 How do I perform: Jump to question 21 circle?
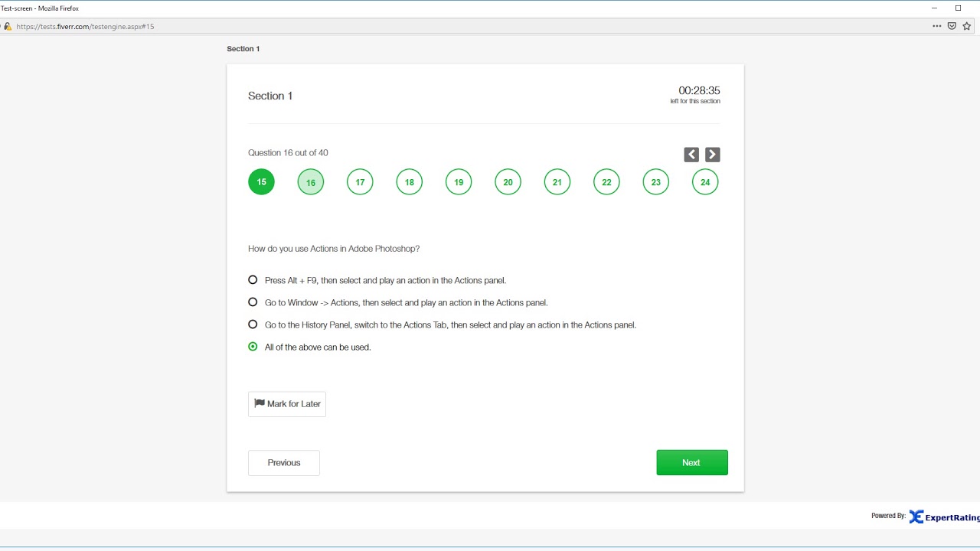click(557, 182)
